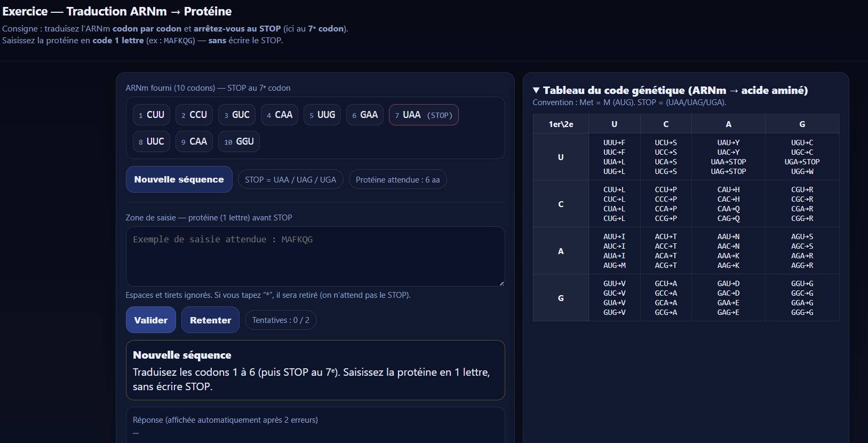Image resolution: width=868 pixels, height=443 pixels.
Task: Click the Nouvelle séquence button
Action: [179, 179]
